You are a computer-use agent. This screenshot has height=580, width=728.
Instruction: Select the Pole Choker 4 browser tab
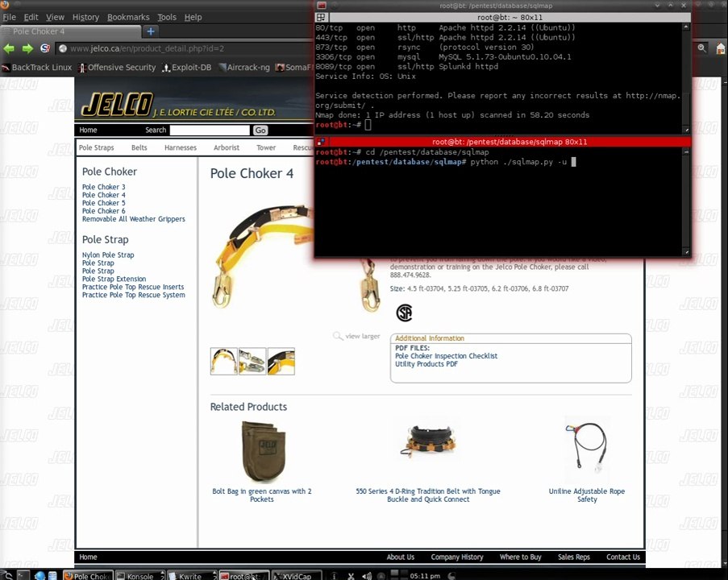tap(71, 31)
